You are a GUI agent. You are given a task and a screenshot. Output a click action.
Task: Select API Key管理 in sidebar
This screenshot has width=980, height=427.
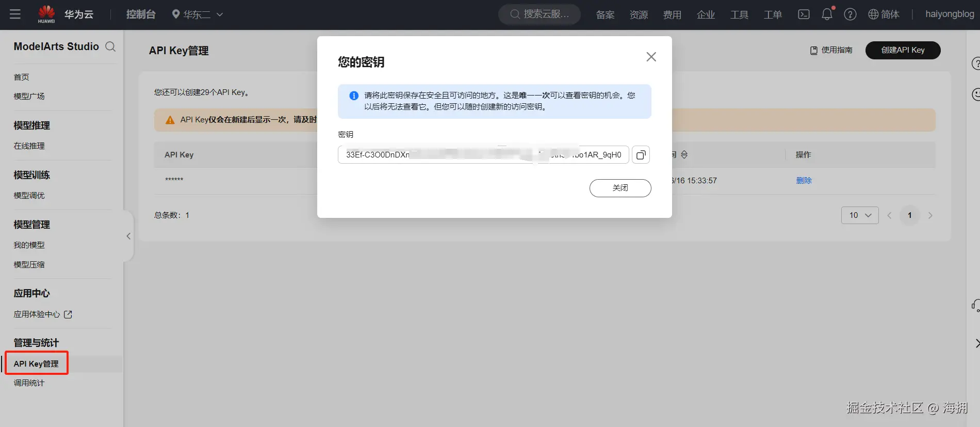[x=36, y=363]
